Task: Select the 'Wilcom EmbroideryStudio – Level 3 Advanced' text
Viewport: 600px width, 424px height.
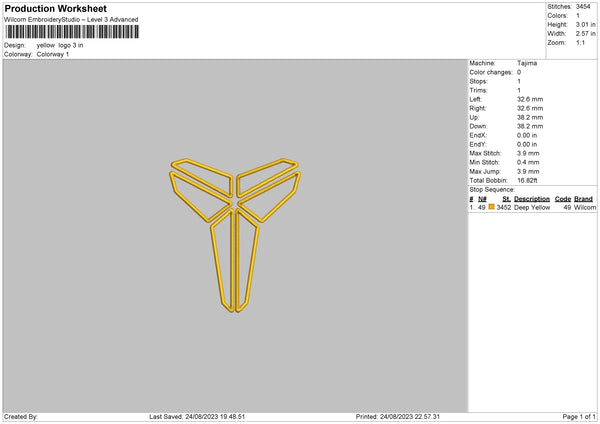Action: coord(71,20)
